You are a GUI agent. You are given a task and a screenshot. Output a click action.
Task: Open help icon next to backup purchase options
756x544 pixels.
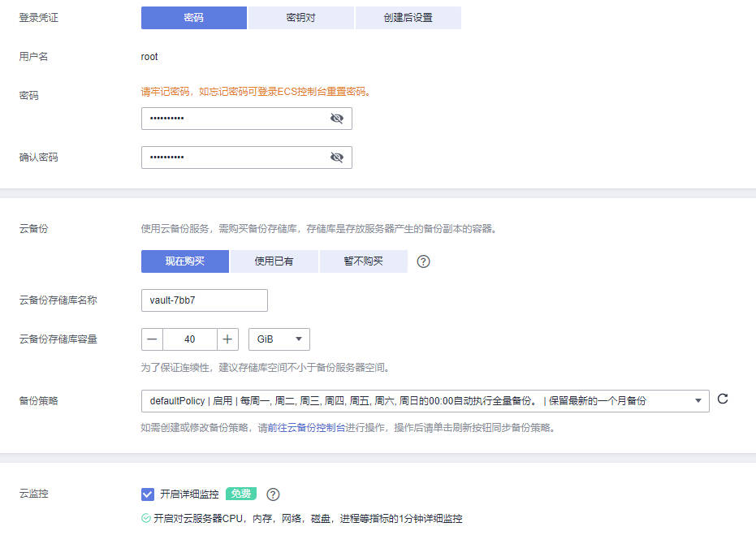(x=423, y=261)
